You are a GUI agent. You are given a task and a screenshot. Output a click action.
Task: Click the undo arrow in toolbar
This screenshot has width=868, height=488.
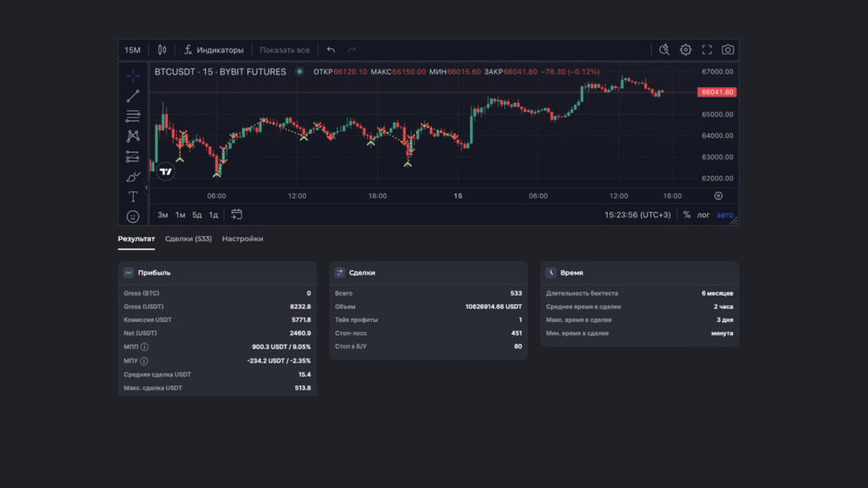click(x=331, y=50)
